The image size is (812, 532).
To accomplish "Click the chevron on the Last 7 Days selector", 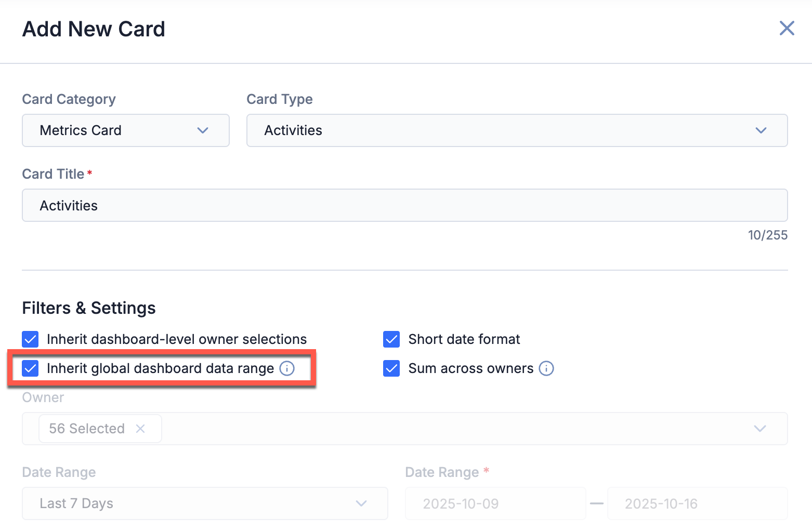I will coord(361,503).
